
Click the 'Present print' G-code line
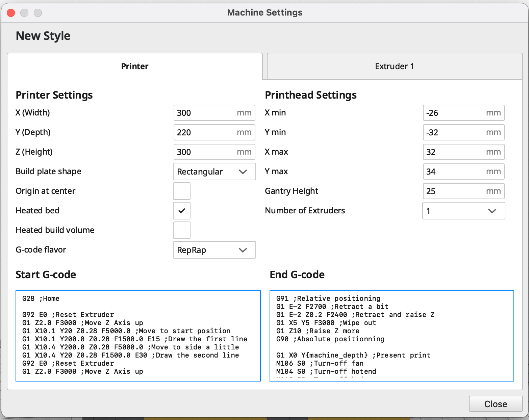[x=353, y=355]
